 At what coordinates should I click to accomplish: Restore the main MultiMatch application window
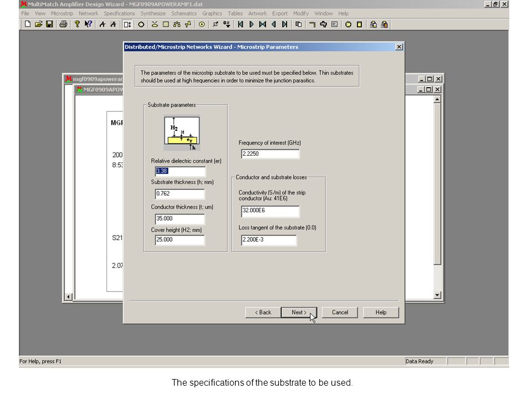495,4
